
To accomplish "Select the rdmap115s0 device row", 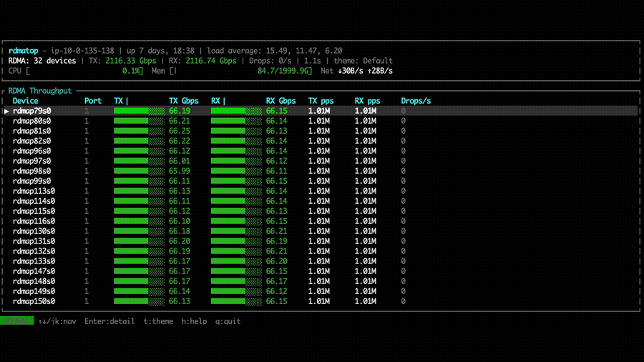I will pos(321,211).
